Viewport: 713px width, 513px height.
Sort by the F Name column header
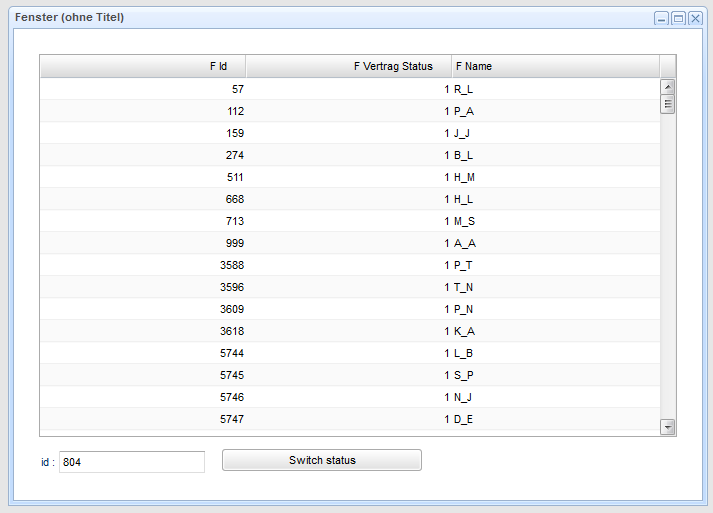[x=555, y=66]
